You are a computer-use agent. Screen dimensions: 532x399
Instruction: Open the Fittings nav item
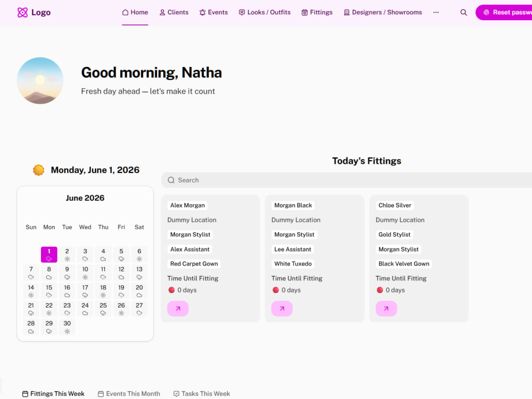pos(317,13)
